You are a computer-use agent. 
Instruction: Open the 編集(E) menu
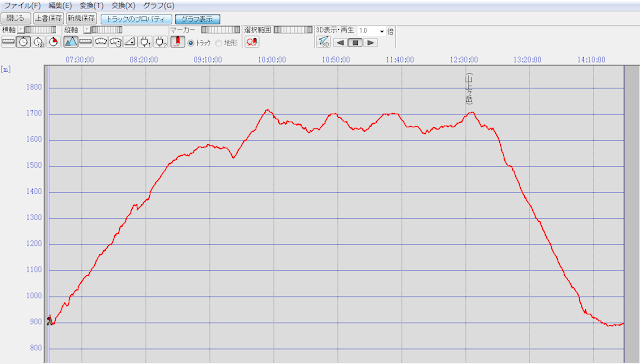click(60, 6)
